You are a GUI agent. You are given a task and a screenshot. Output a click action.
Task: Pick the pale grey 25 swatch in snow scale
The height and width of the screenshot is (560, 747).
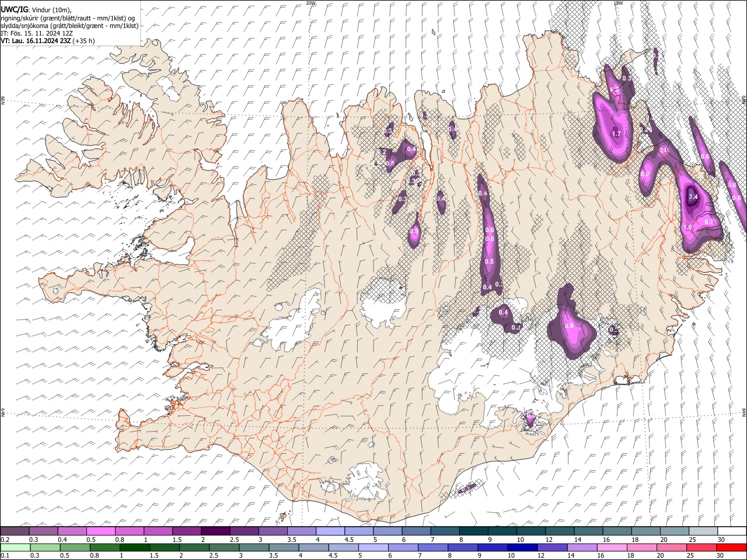pyautogui.click(x=703, y=531)
